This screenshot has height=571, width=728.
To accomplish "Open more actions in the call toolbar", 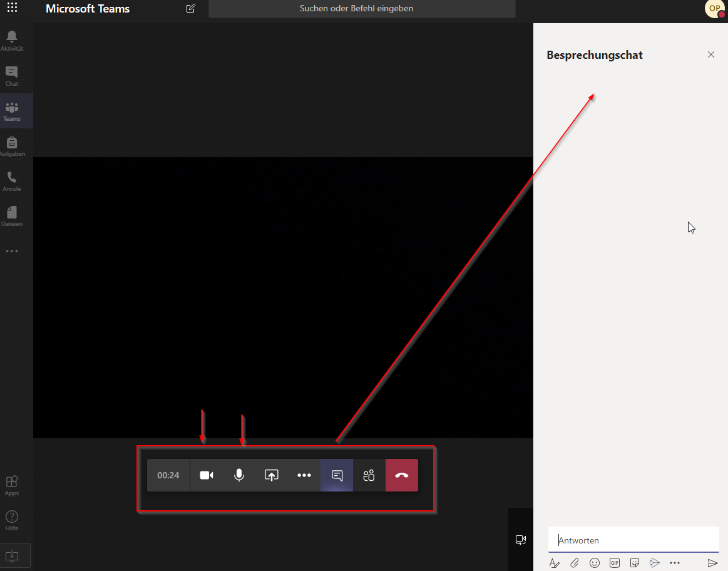I will point(304,475).
